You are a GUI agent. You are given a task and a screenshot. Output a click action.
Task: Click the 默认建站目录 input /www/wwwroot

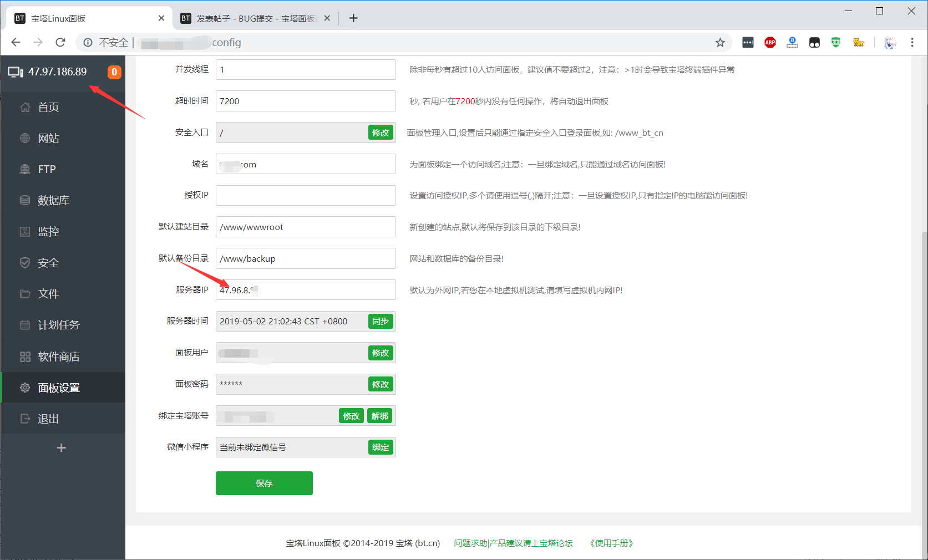point(306,227)
